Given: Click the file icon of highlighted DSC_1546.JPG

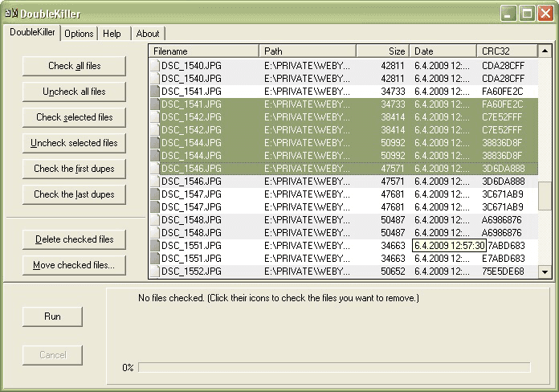Looking at the screenshot, I should (155, 169).
